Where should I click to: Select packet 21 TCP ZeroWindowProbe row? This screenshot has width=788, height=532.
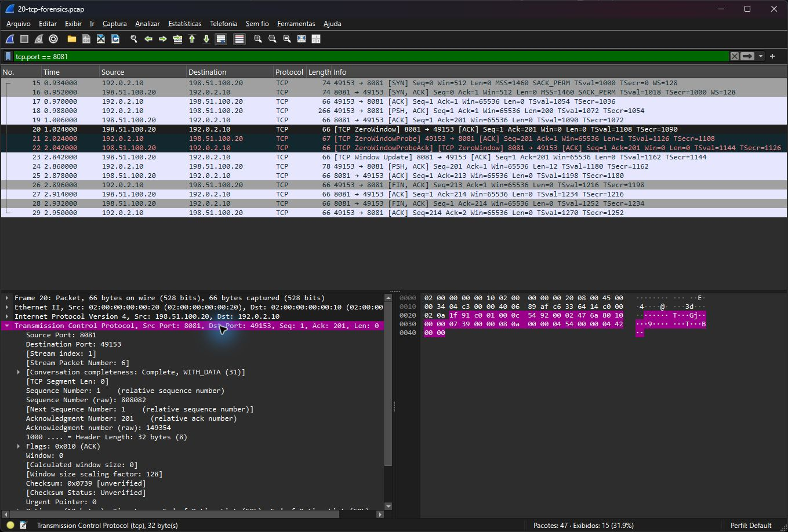[394, 139]
